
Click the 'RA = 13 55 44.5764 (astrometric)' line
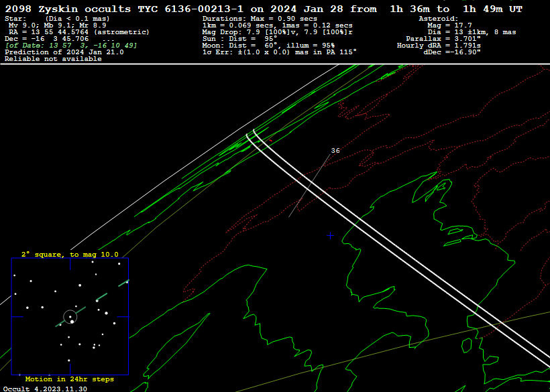click(79, 32)
